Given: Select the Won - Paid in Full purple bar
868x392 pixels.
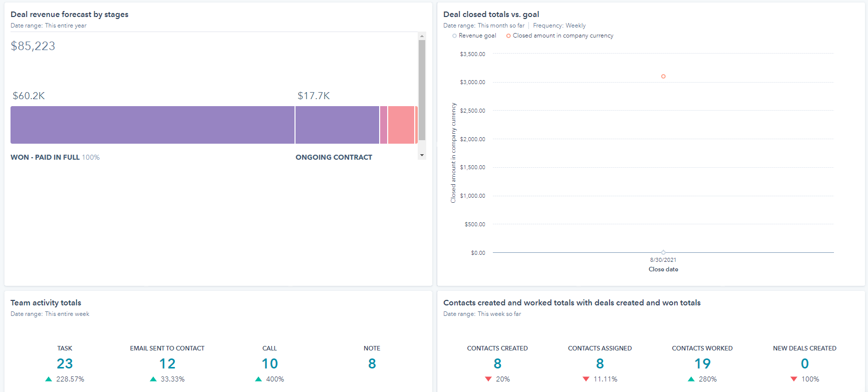Looking at the screenshot, I should coord(152,125).
